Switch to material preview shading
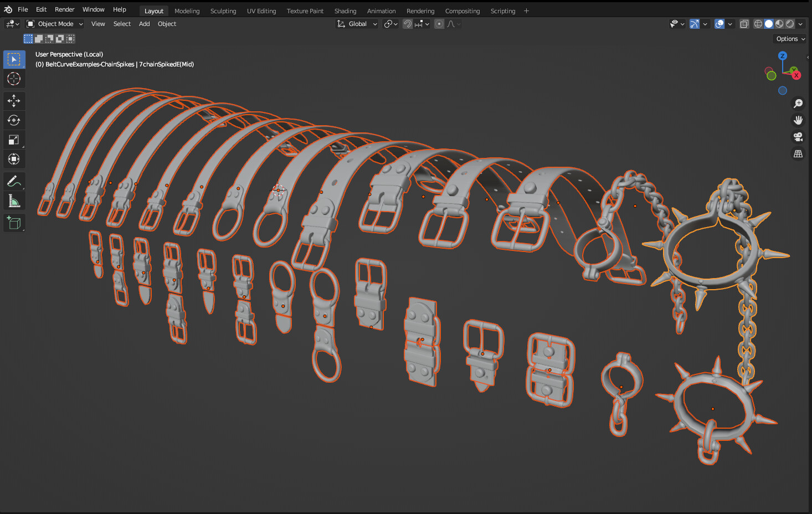The width and height of the screenshot is (812, 514). 779,24
